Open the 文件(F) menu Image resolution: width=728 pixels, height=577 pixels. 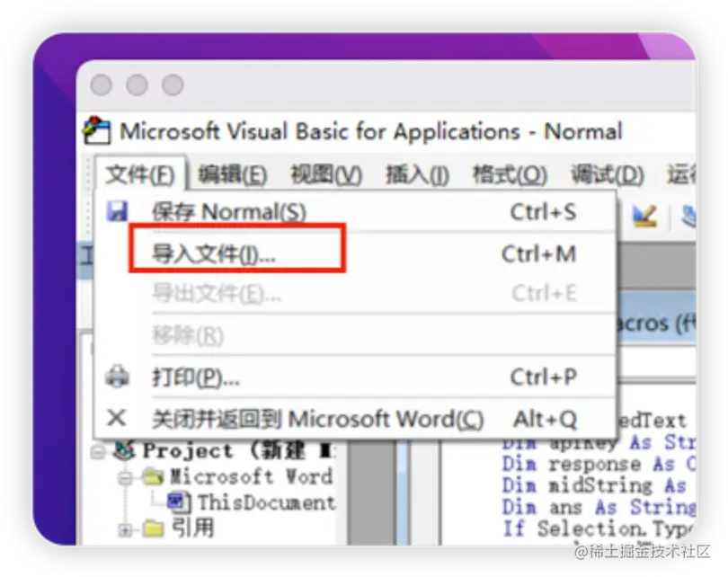pos(140,175)
